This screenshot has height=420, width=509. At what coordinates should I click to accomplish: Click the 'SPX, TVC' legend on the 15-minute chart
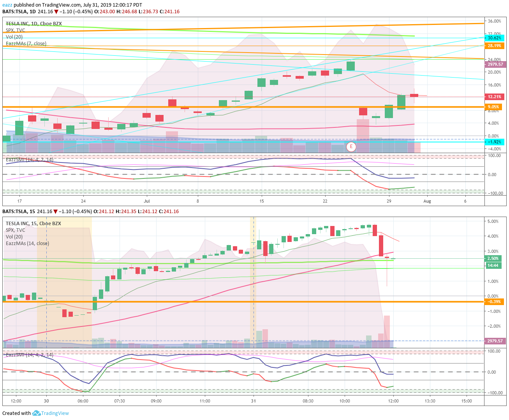[16, 230]
